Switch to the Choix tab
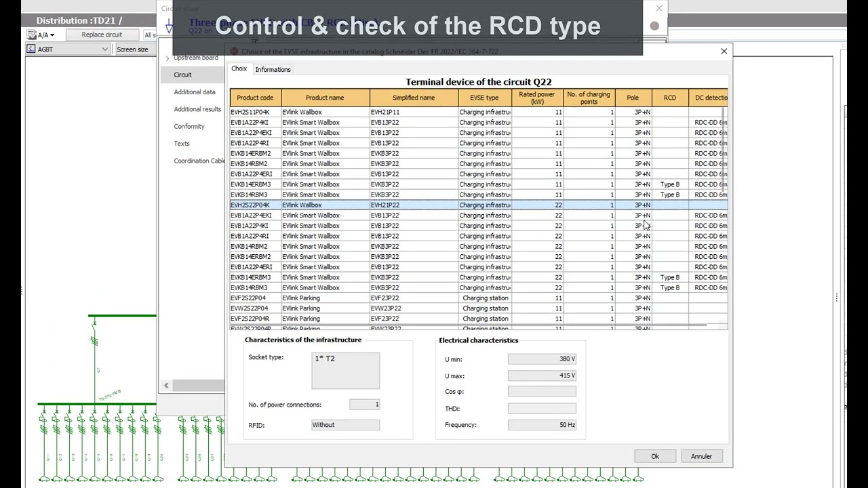The height and width of the screenshot is (488, 868). [239, 68]
